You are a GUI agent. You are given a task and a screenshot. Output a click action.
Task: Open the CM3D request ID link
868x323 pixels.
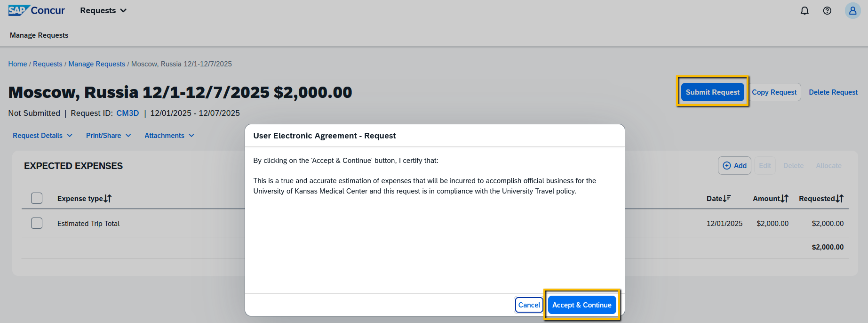127,113
